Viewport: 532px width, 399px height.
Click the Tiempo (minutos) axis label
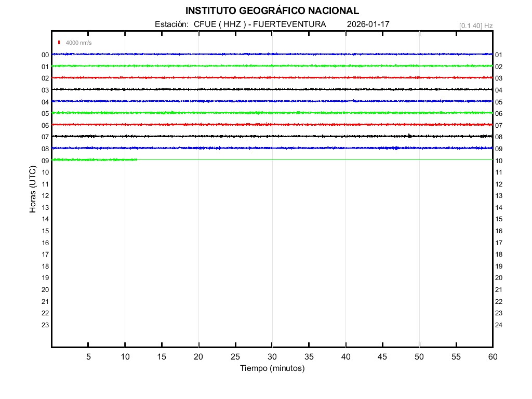[272, 368]
